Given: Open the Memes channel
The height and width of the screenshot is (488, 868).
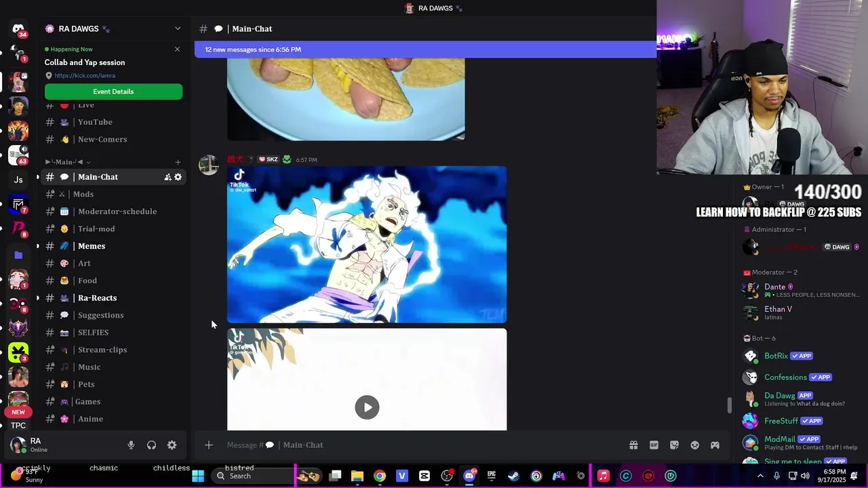Looking at the screenshot, I should point(113,246).
